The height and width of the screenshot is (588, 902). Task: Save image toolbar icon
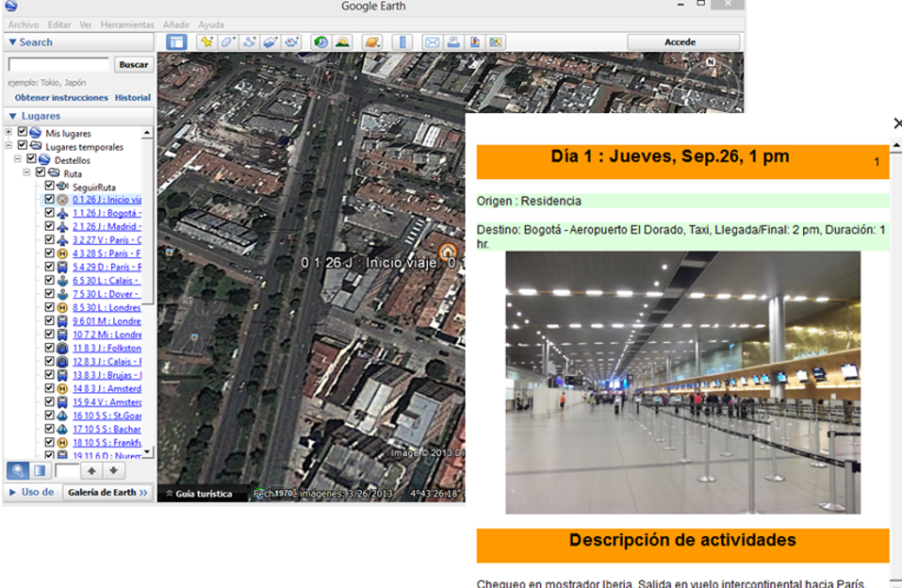click(475, 42)
